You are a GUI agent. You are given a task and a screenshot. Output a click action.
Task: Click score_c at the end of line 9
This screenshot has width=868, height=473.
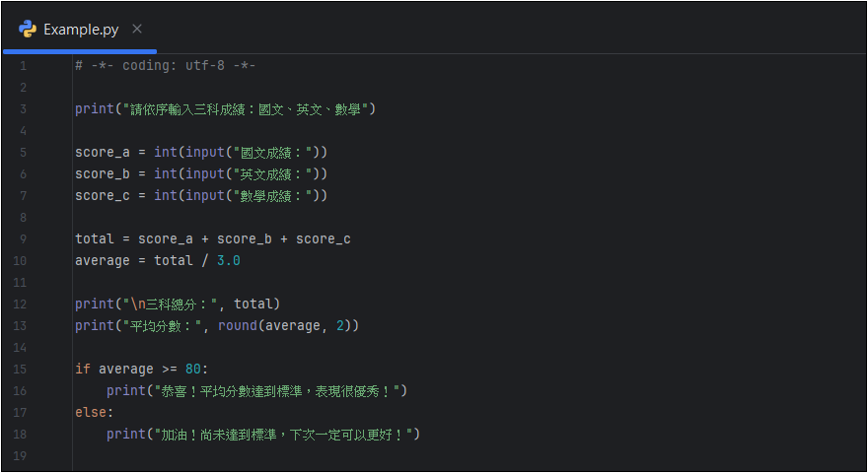[x=323, y=239]
